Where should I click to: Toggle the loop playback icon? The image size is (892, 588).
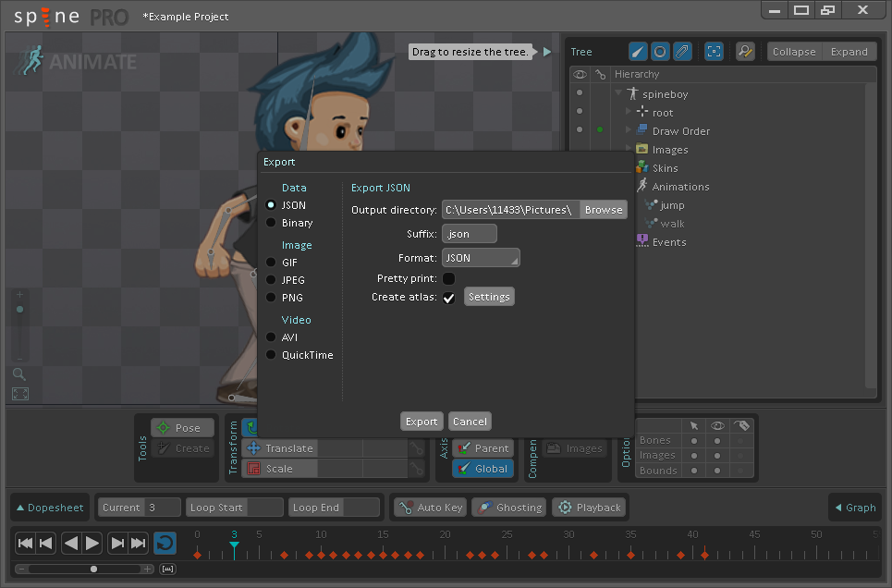[165, 543]
